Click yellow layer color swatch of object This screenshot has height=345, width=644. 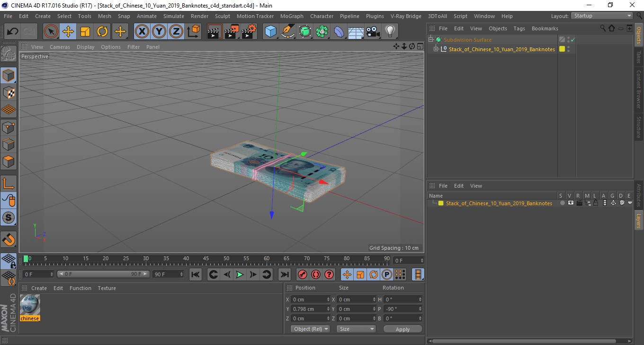pyautogui.click(x=562, y=49)
